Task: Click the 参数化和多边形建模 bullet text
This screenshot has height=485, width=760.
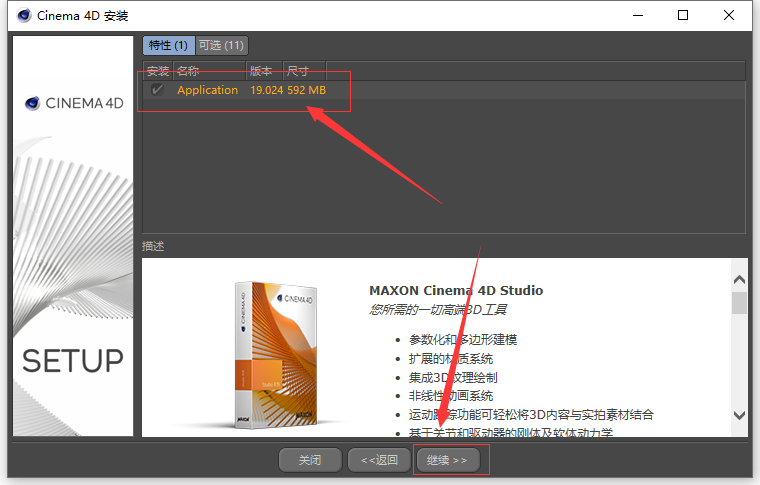Action: (x=463, y=340)
